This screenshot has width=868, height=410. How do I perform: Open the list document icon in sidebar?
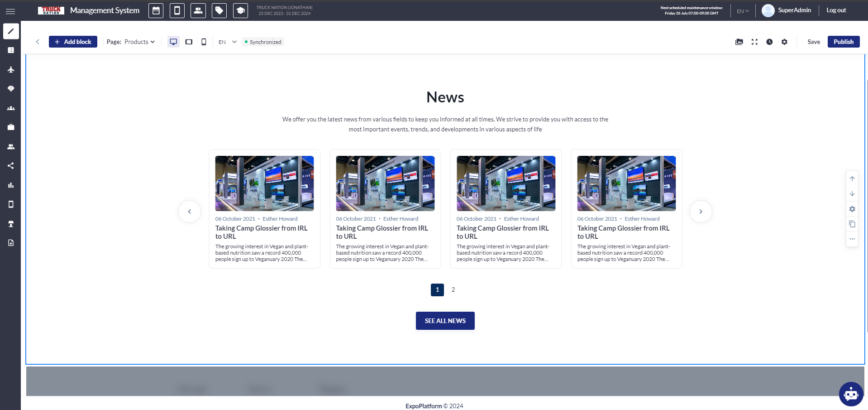pos(11,50)
